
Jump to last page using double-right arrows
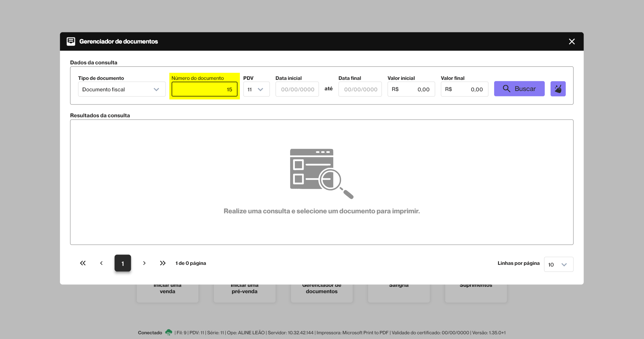[163, 263]
